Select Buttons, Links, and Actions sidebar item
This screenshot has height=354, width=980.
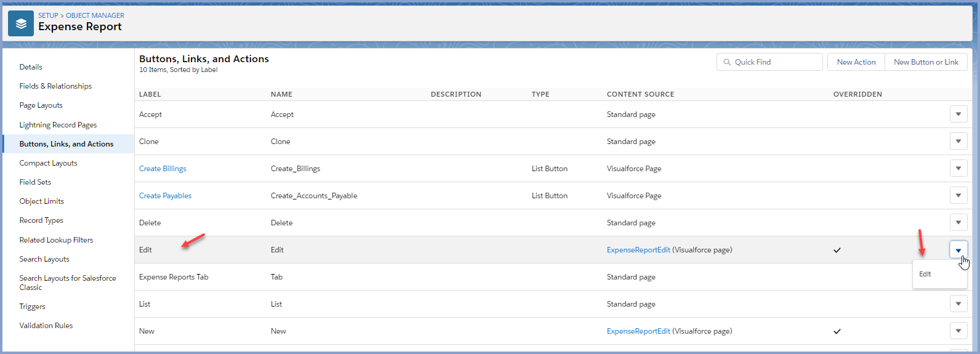click(x=66, y=144)
